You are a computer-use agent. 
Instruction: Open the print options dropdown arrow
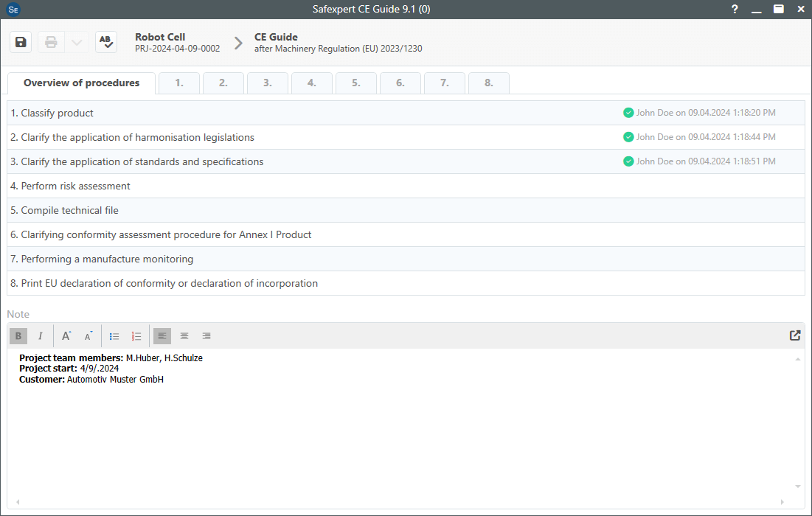coord(76,42)
